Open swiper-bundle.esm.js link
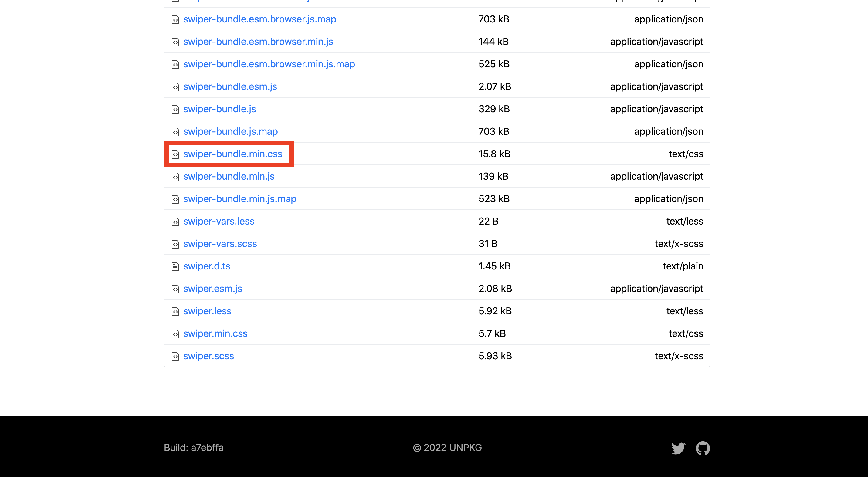The height and width of the screenshot is (477, 868). point(230,86)
